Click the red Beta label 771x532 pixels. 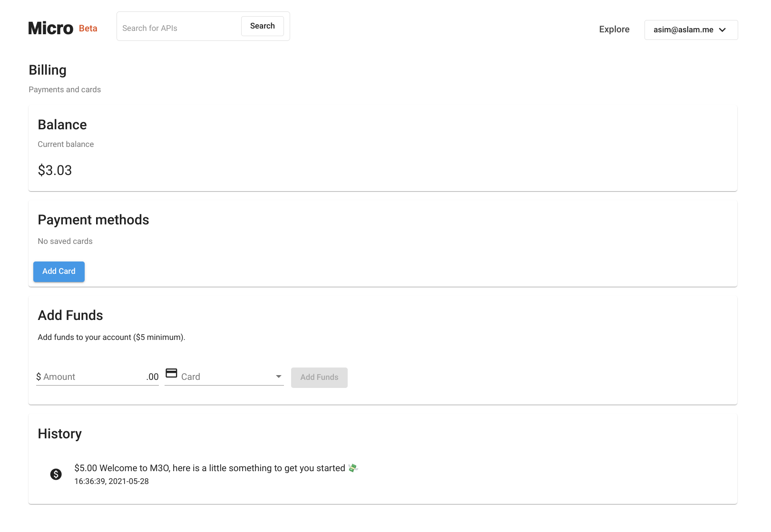88,29
